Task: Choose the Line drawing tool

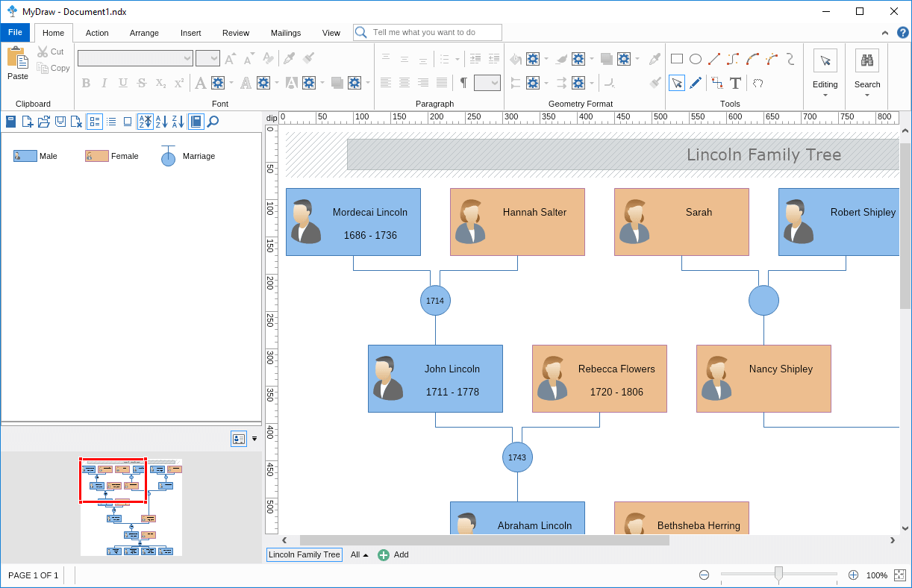Action: pyautogui.click(x=714, y=59)
